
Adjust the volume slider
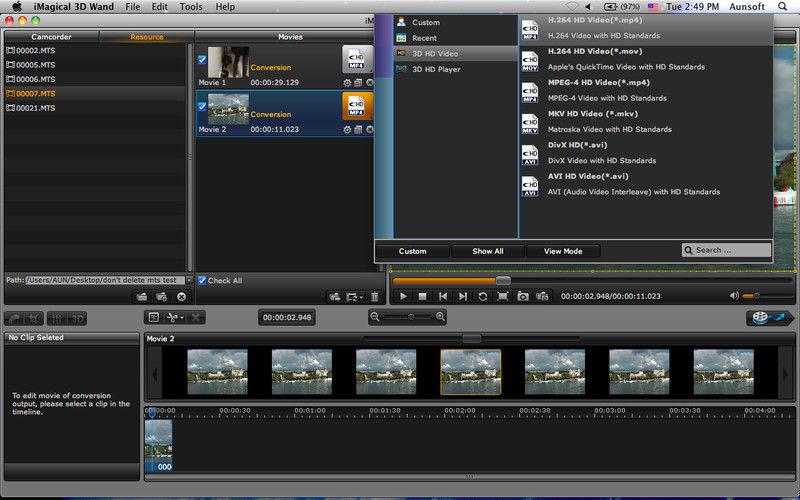click(x=767, y=296)
